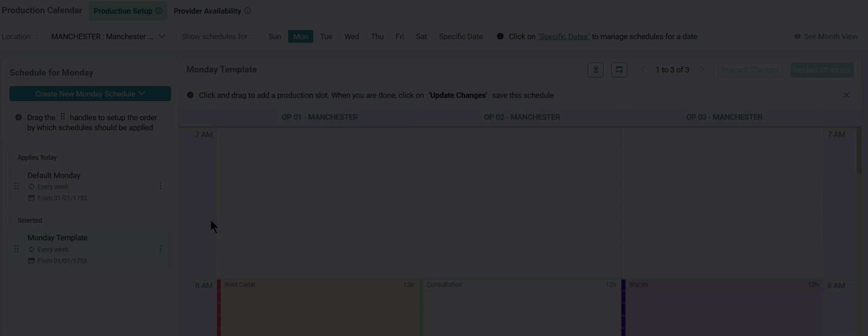Select the Monday Template schedule
Image resolution: width=868 pixels, height=336 pixels.
(x=90, y=249)
